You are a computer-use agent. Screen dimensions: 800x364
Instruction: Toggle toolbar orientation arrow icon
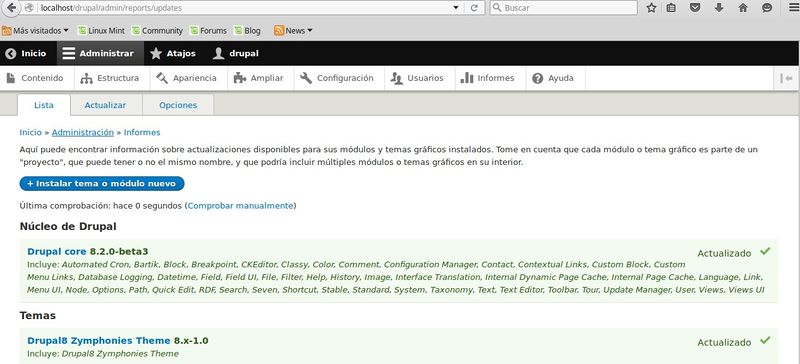pyautogui.click(x=786, y=78)
